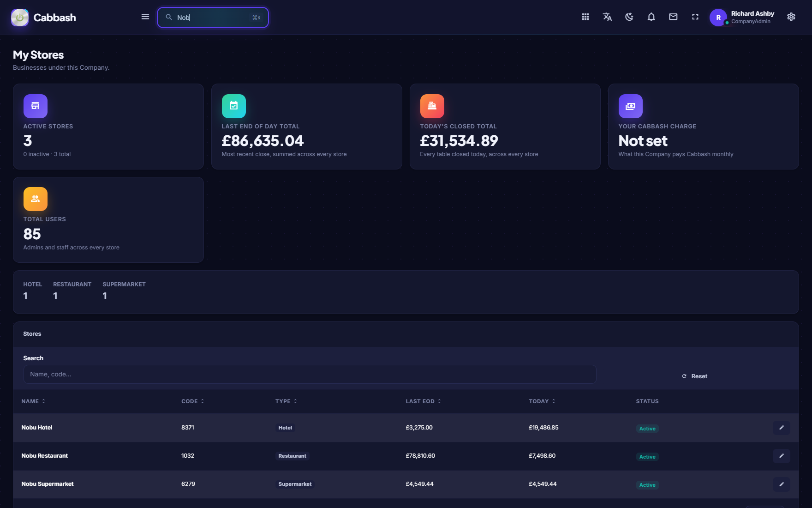Toggle fullscreen mode
Image resolution: width=812 pixels, height=508 pixels.
(x=695, y=17)
